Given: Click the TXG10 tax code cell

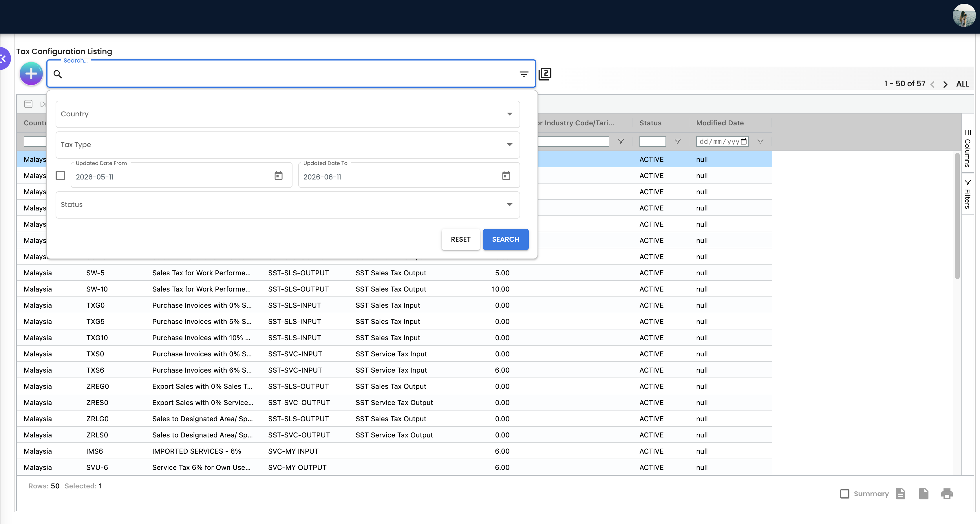Looking at the screenshot, I should coord(97,338).
